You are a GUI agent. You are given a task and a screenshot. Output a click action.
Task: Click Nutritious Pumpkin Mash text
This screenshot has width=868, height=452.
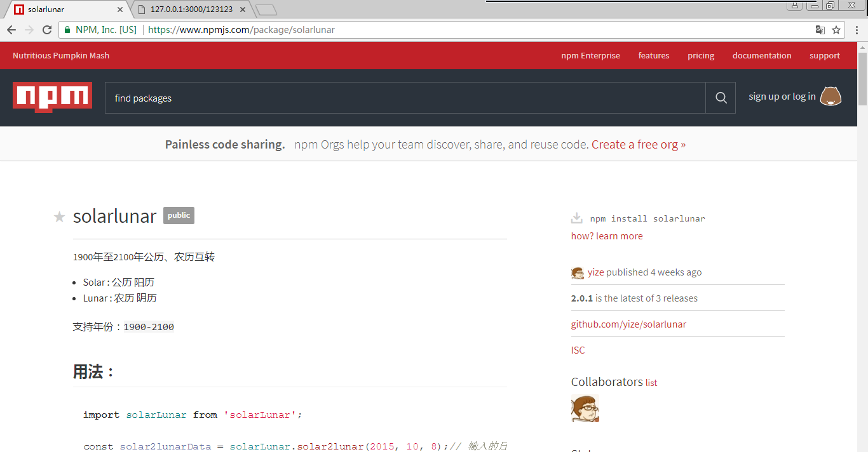(61, 56)
